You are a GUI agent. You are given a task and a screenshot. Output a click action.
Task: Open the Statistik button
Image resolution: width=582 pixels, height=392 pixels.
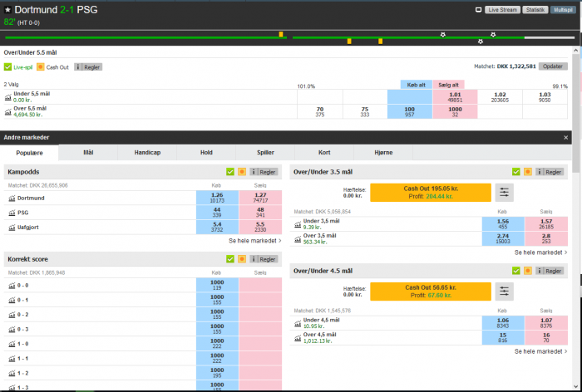[x=535, y=10]
